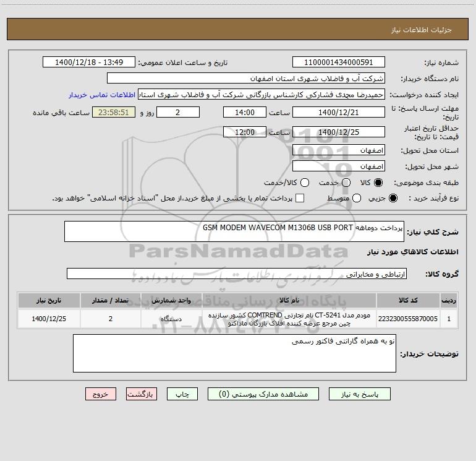Select the کالا/خدمت radio button

click(305, 183)
